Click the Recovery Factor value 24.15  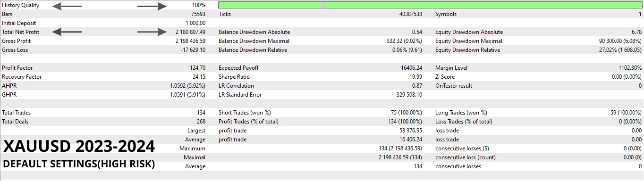tap(199, 77)
